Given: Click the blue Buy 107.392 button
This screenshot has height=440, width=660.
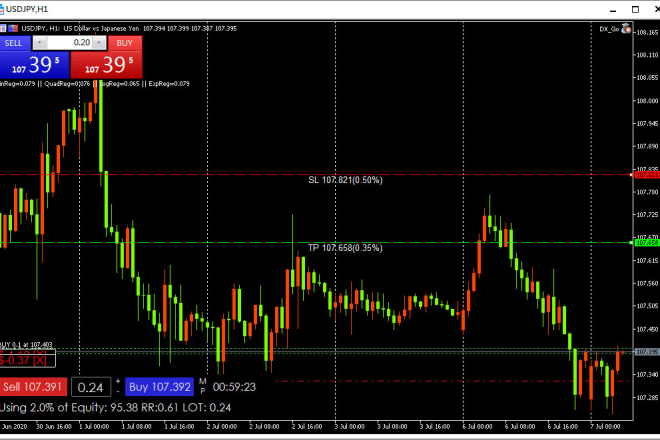Looking at the screenshot, I should [x=160, y=387].
